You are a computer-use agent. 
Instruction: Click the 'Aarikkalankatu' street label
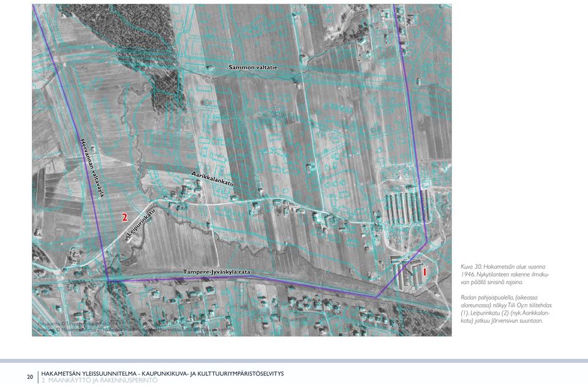click(213, 179)
